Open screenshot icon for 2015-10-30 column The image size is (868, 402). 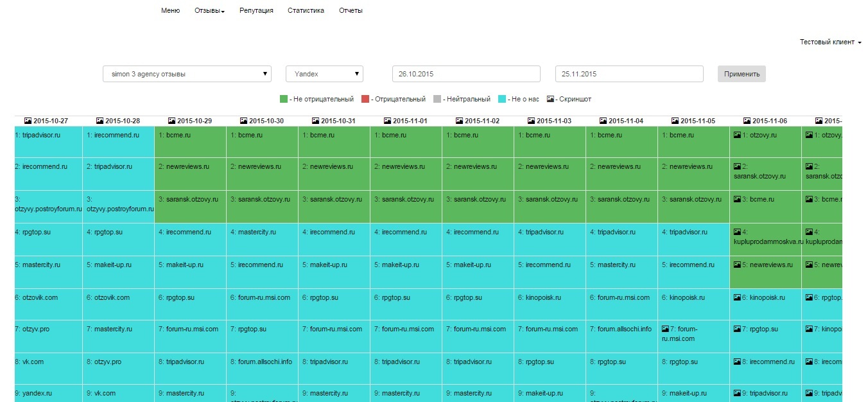243,121
